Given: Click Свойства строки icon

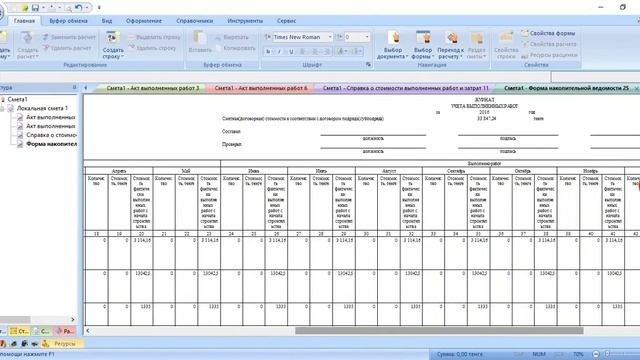Looking at the screenshot, I should click(506, 44).
